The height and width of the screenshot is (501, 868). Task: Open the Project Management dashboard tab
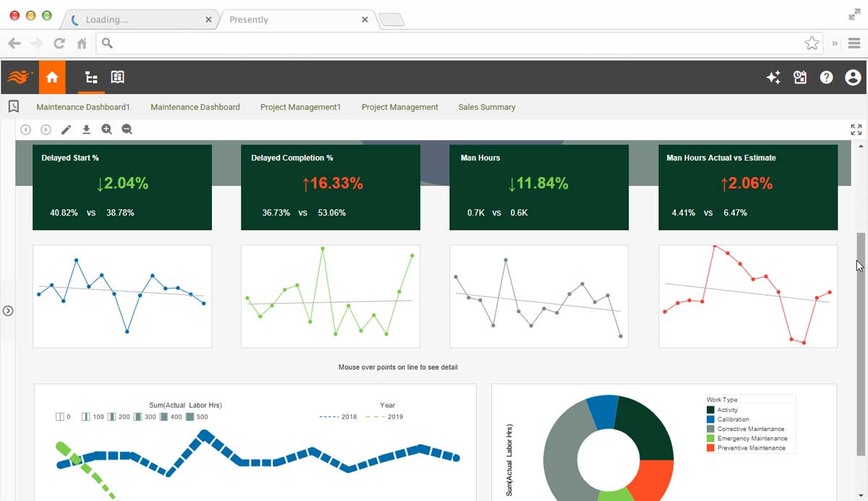coord(399,106)
